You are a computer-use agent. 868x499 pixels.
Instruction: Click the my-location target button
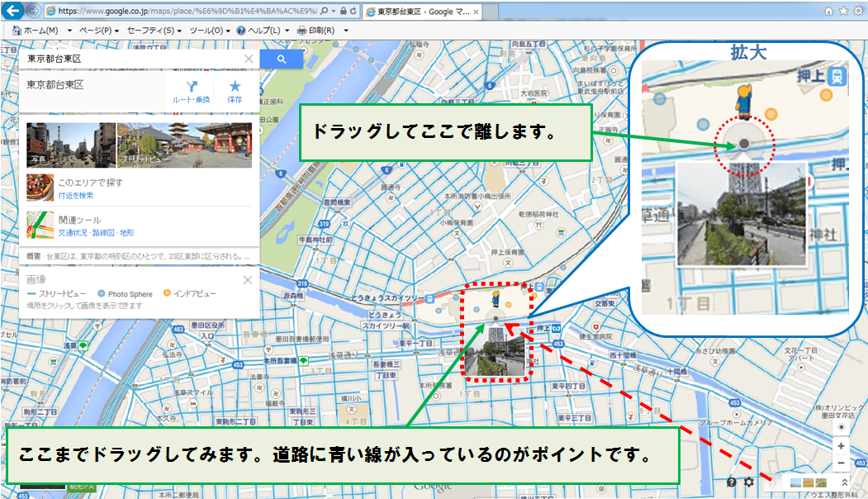(x=841, y=427)
